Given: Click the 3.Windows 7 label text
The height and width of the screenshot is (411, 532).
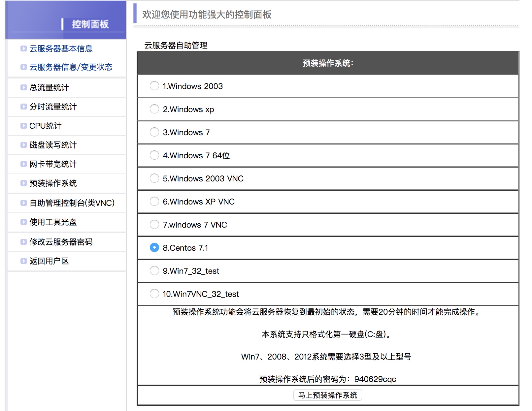Looking at the screenshot, I should (186, 132).
